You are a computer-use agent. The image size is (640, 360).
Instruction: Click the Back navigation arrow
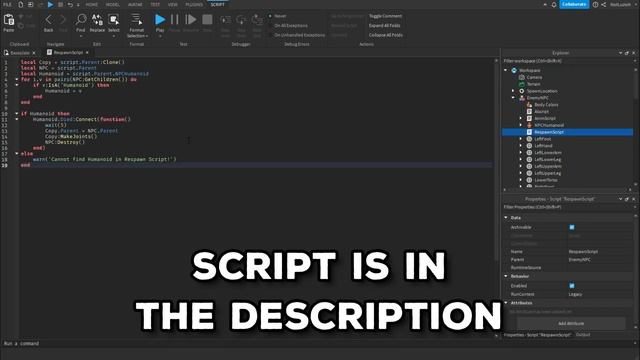(x=49, y=19)
